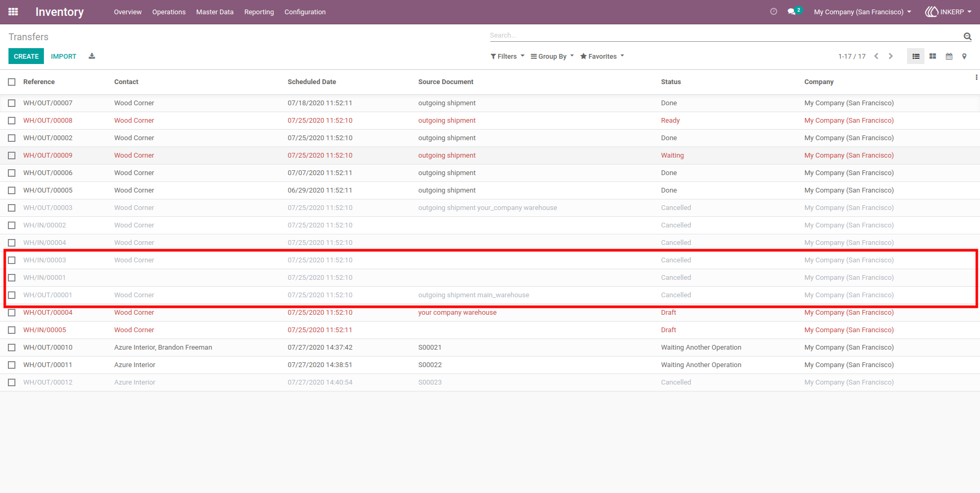Open the Overview menu
The height and width of the screenshot is (493, 980).
(x=128, y=12)
